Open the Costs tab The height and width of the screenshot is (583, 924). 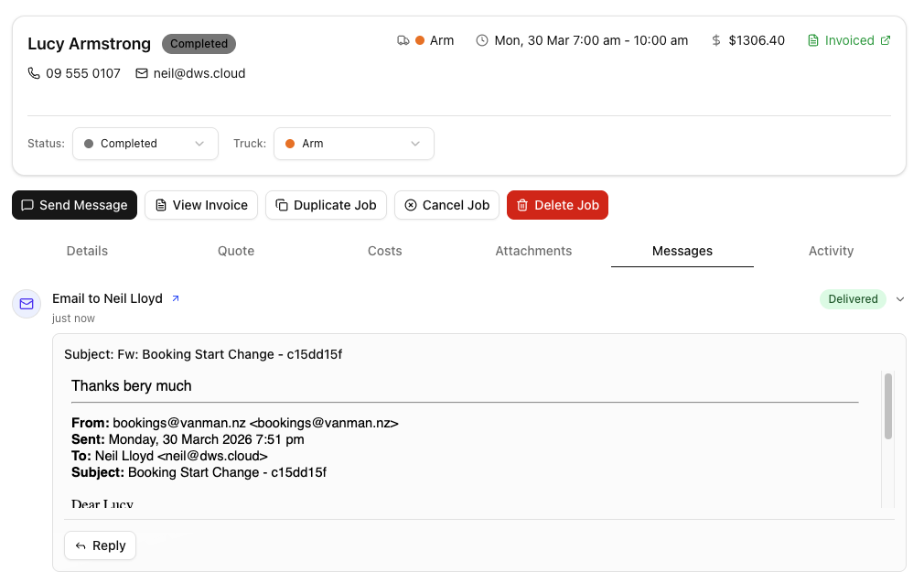(x=385, y=251)
